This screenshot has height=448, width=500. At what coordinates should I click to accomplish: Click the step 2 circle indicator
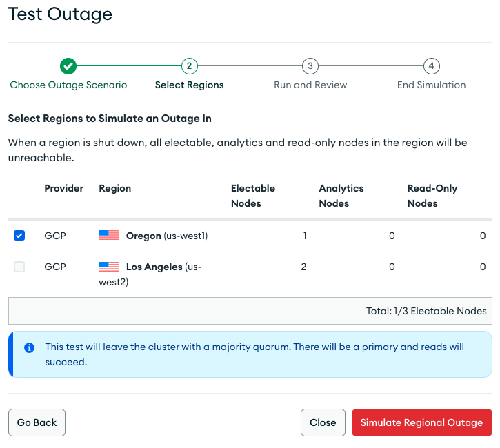[x=189, y=66]
